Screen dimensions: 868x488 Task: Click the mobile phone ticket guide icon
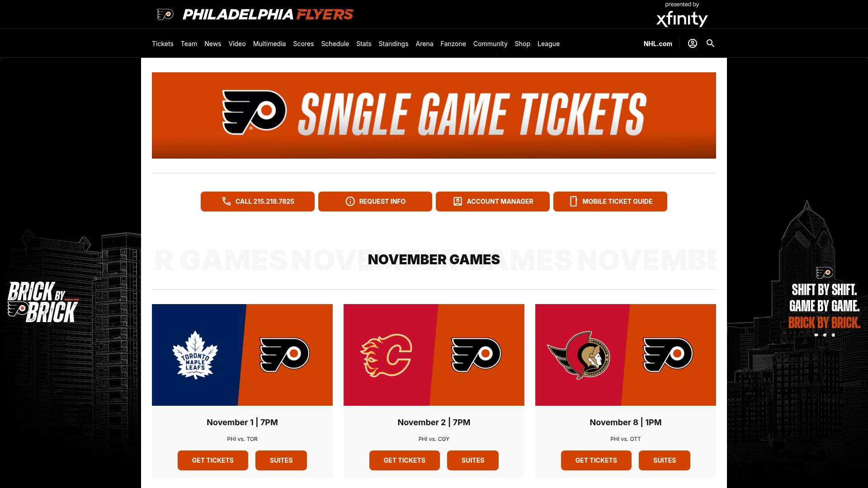(573, 202)
